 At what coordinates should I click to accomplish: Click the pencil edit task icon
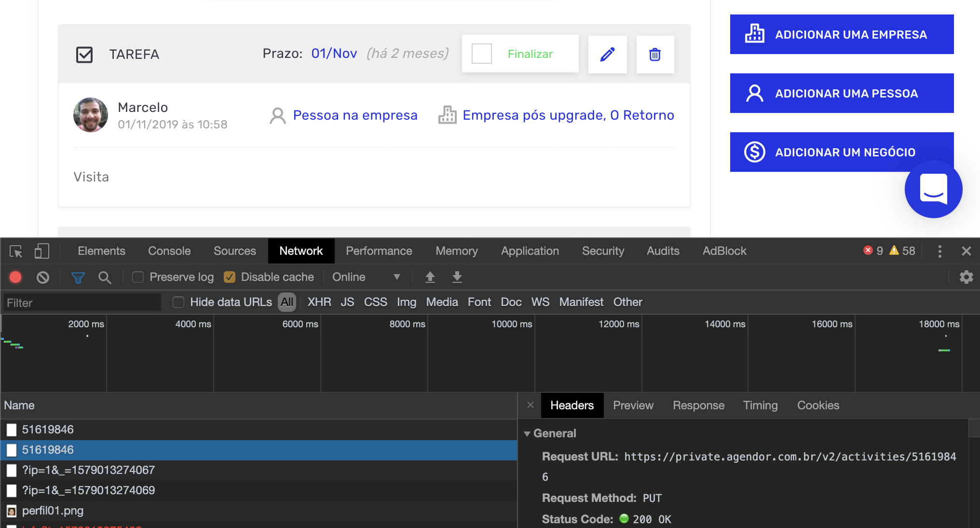pyautogui.click(x=607, y=54)
